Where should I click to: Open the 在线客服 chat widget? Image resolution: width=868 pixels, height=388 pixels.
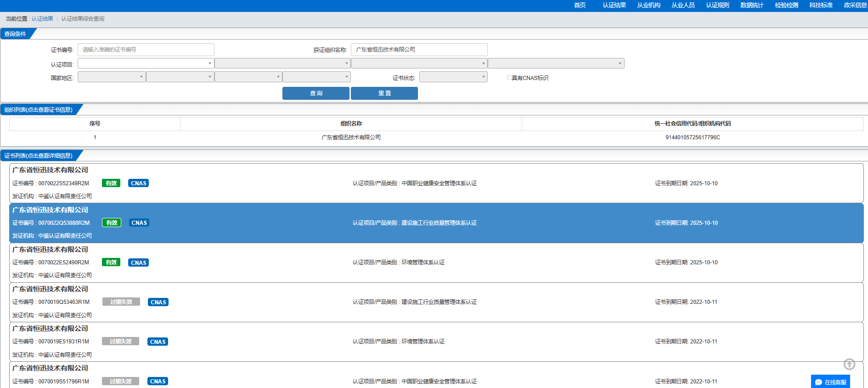(x=830, y=382)
